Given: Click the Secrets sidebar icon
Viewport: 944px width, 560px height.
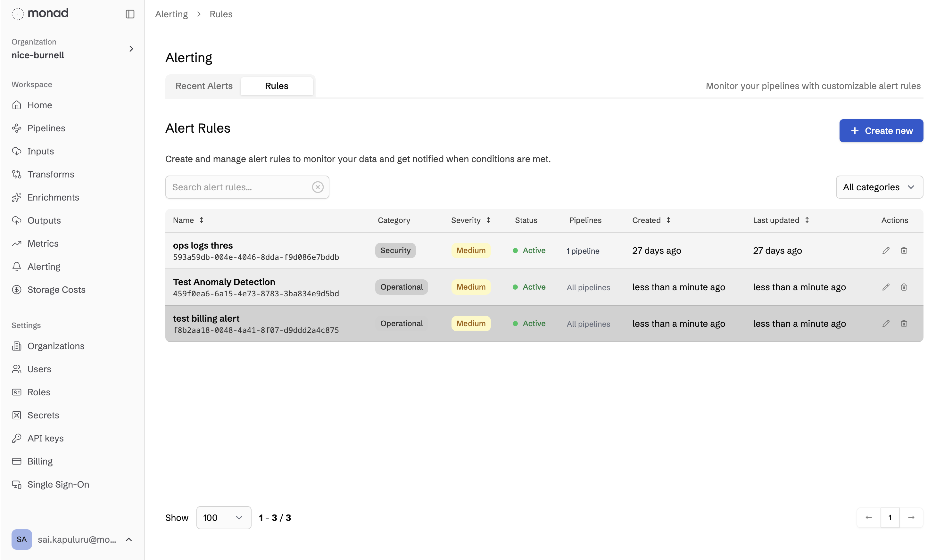Looking at the screenshot, I should click(x=17, y=415).
